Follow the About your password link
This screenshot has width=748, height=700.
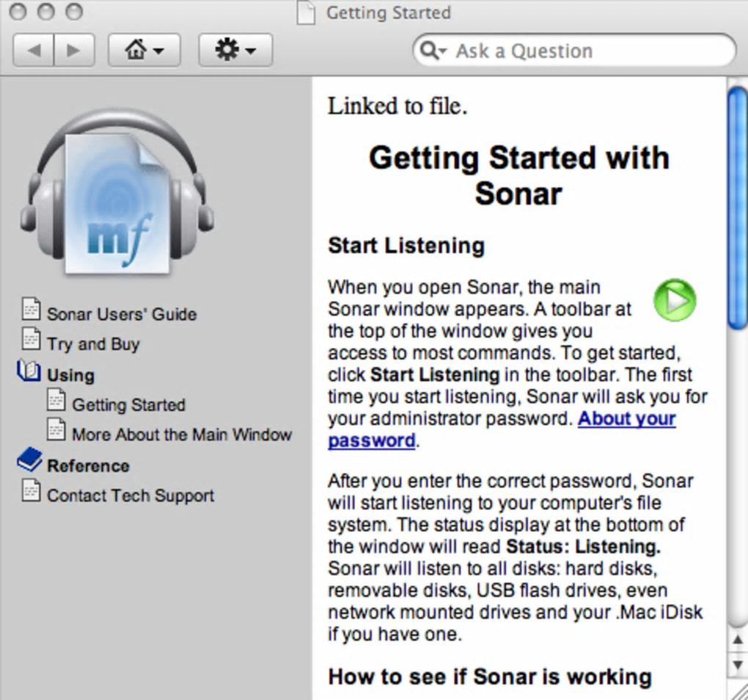[x=626, y=418]
